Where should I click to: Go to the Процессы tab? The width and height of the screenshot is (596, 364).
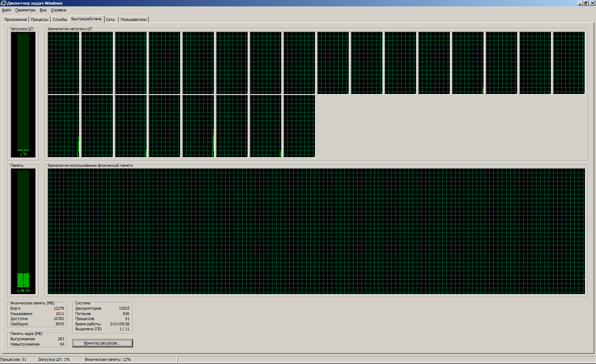[39, 20]
